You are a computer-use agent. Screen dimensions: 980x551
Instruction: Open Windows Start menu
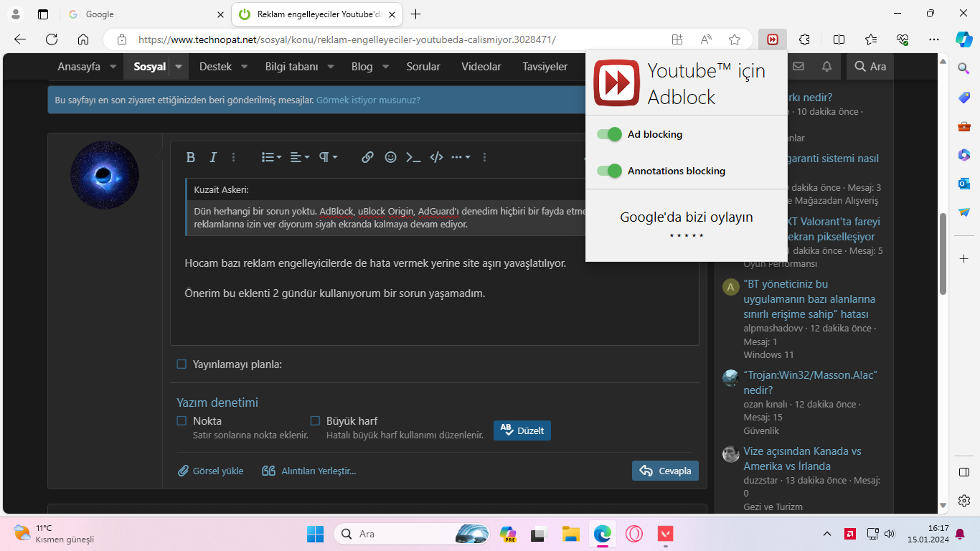(315, 534)
